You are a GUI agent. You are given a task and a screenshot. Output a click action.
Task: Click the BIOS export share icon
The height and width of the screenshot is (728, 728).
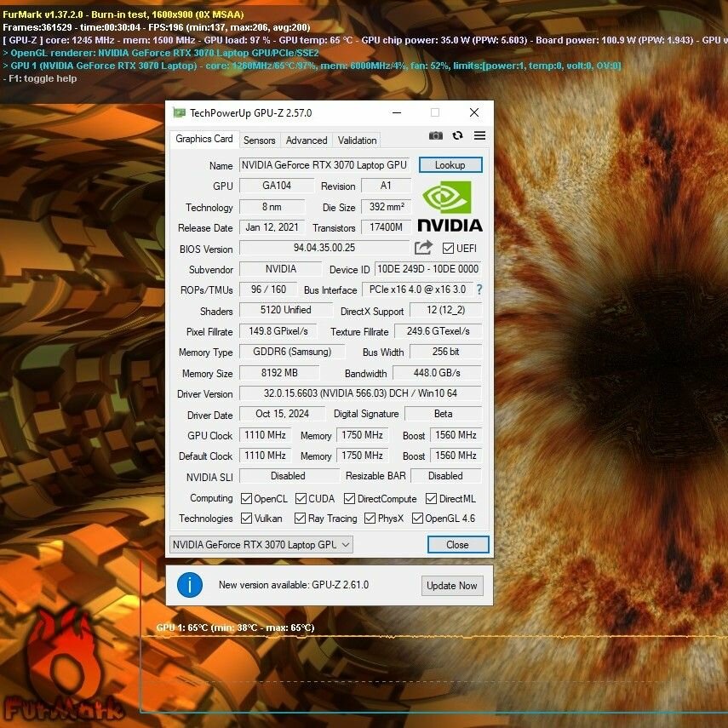(423, 248)
